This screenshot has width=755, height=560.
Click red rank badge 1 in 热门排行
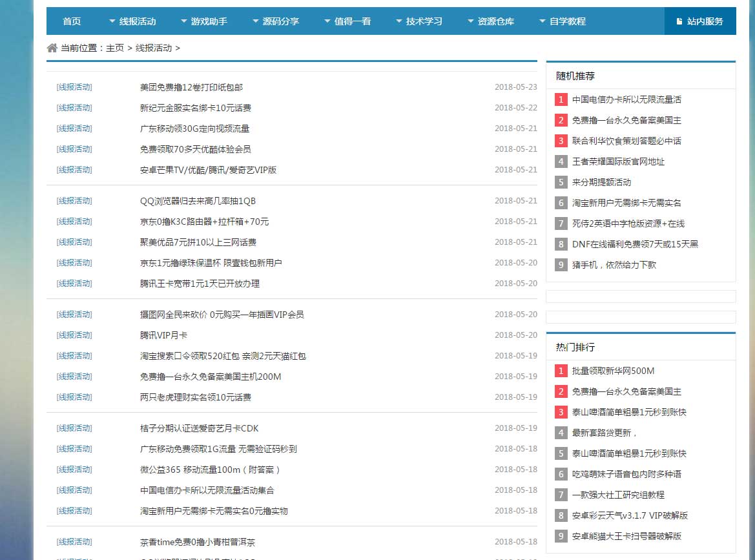point(561,371)
